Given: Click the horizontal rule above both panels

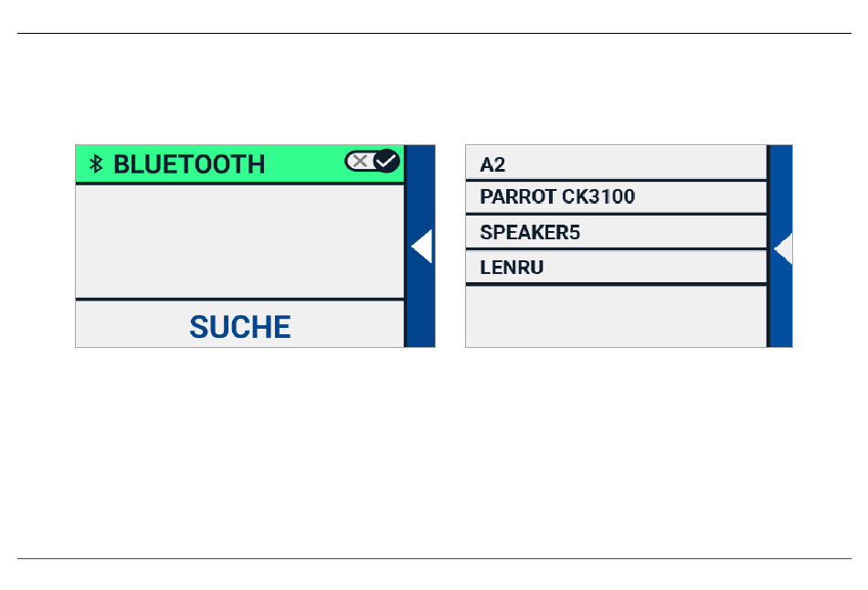Looking at the screenshot, I should point(434,33).
